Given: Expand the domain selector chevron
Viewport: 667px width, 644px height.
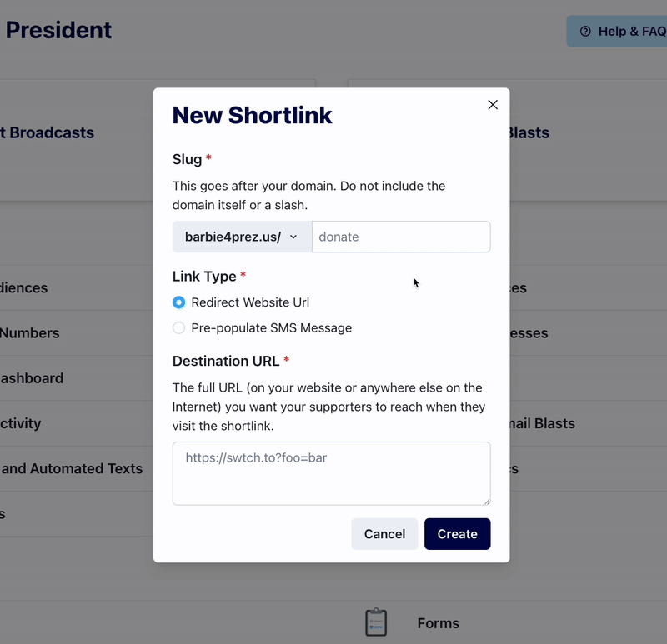Looking at the screenshot, I should pyautogui.click(x=294, y=237).
